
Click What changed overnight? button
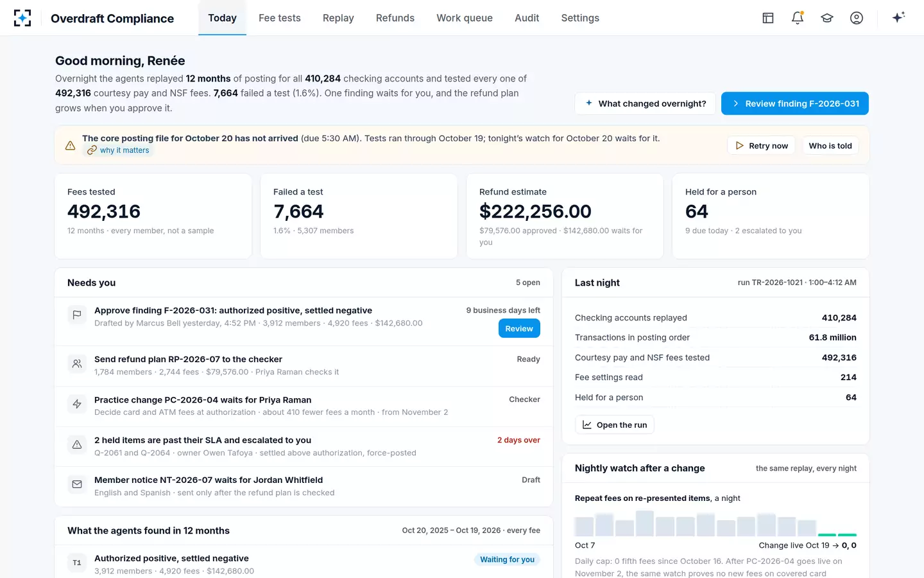[645, 103]
